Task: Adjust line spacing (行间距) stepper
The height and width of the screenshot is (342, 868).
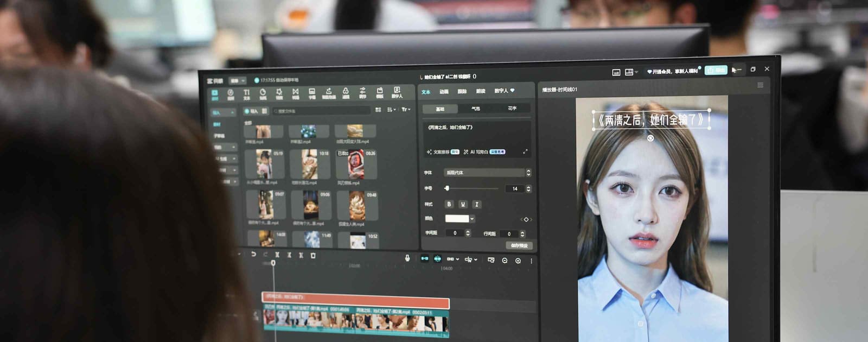Action: [x=522, y=234]
